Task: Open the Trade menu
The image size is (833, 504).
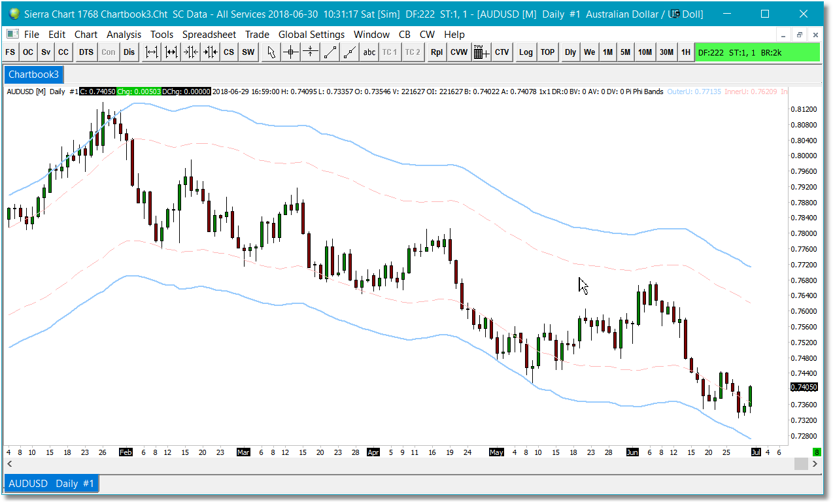Action: [257, 35]
